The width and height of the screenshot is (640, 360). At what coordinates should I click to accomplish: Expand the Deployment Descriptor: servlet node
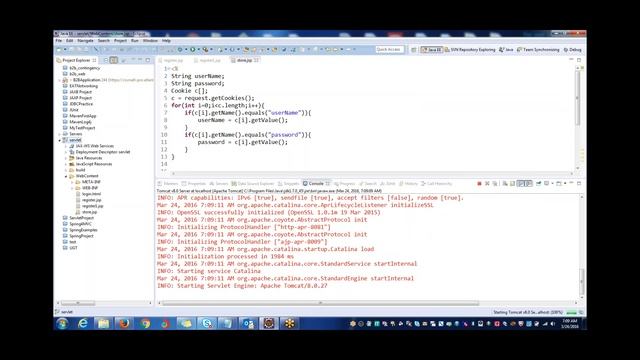tap(66, 152)
